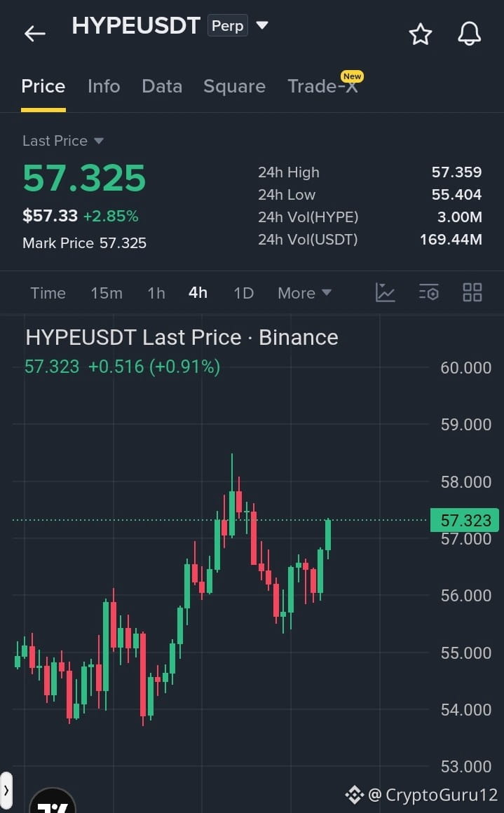Screen dimensions: 504x813
Task: Tap the back arrow icon
Action: pyautogui.click(x=35, y=34)
